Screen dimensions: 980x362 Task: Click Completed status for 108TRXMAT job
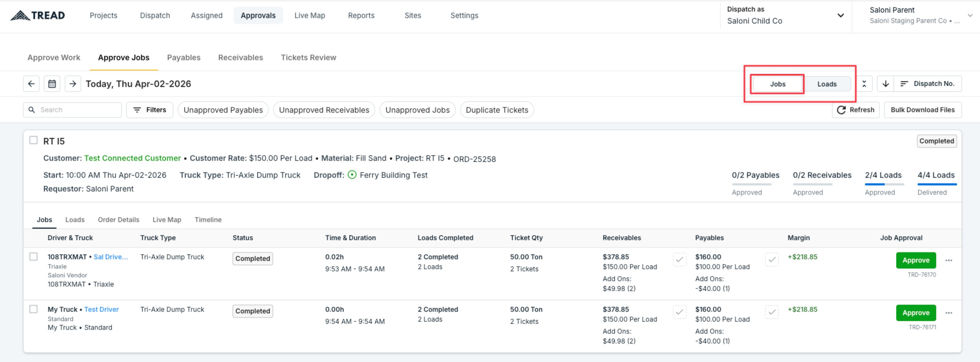click(x=252, y=258)
